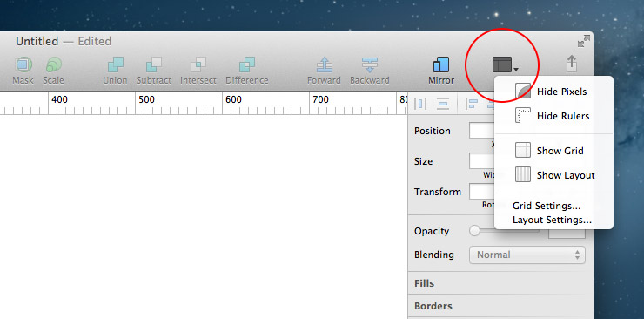Click the Position X input field
Image resolution: width=644 pixels, height=319 pixels.
pos(482,131)
